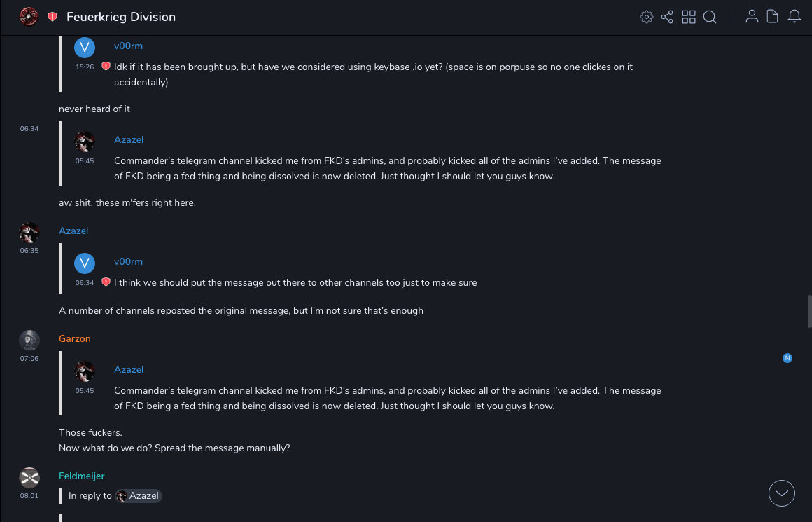Click the blue V avatar of v00rm
Image resolution: width=812 pixels, height=522 pixels.
85,47
